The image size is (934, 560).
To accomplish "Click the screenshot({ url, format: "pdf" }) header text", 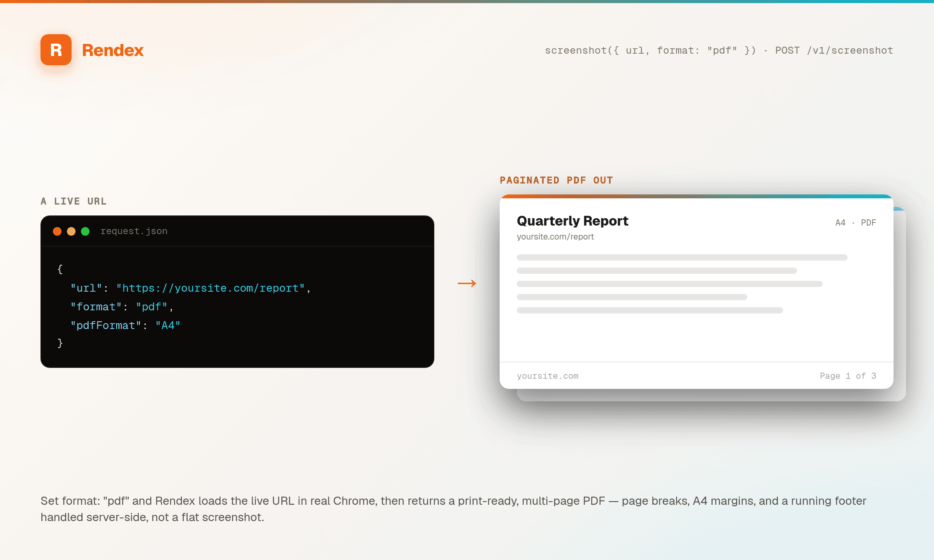I will (x=650, y=51).
